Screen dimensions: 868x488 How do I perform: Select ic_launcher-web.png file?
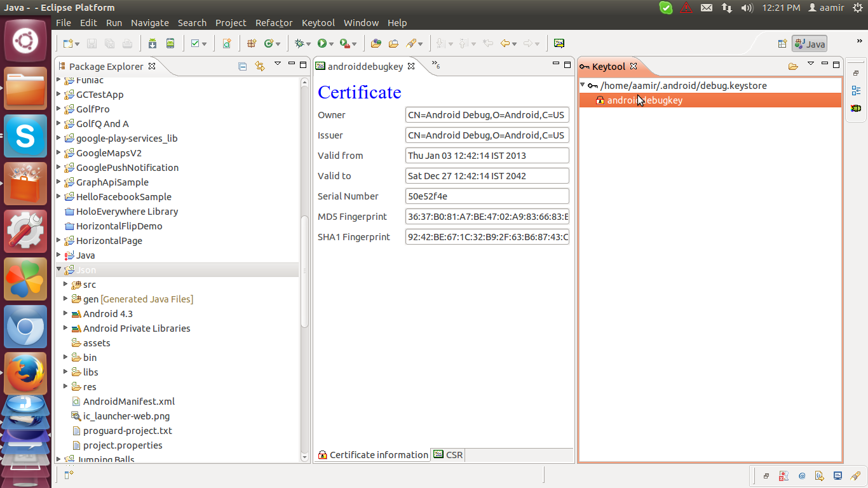point(126,416)
